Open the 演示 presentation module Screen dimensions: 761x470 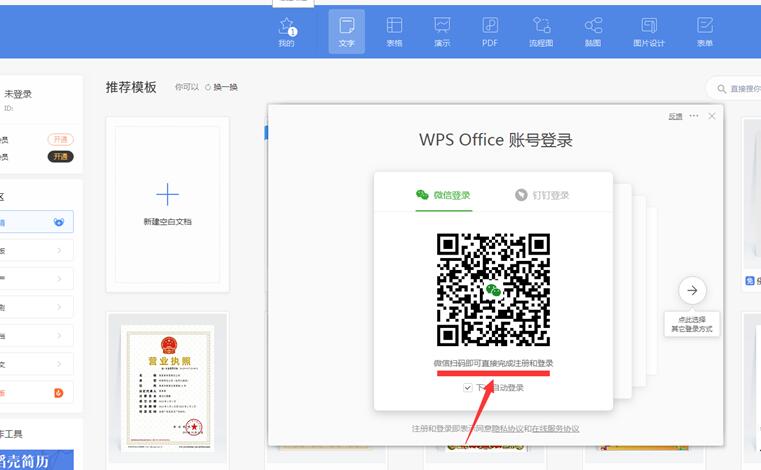442,32
